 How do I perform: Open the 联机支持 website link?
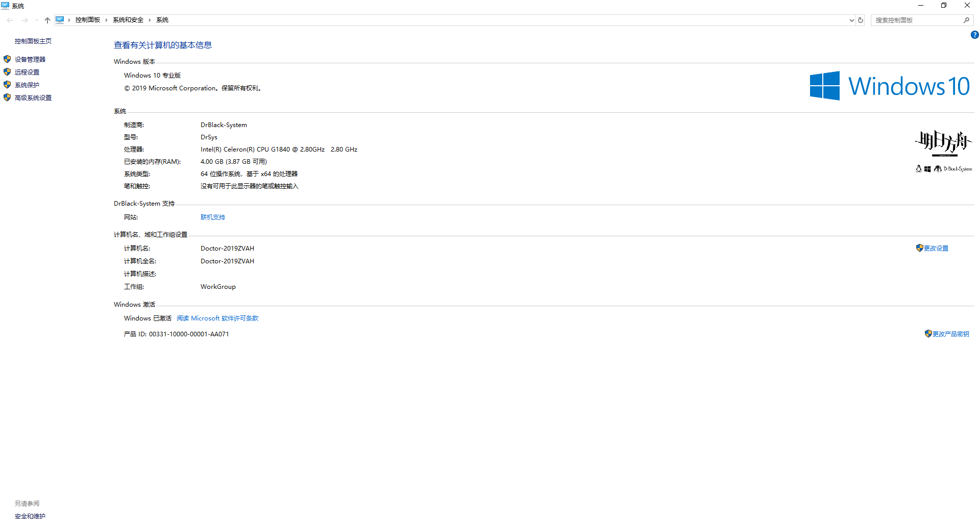213,217
